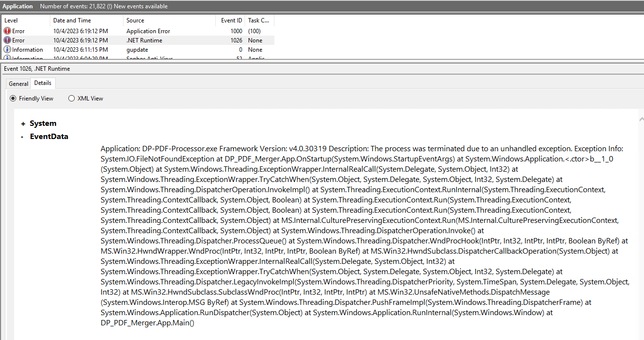Viewport: 644px width, 340px height.
Task: Select the 'Application Error' source cell
Action: (148, 31)
